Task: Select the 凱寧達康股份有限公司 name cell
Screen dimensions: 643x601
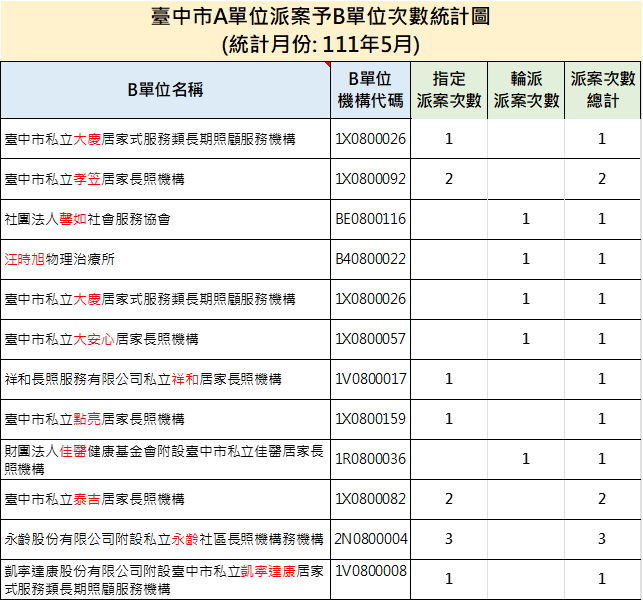Action: (x=165, y=579)
